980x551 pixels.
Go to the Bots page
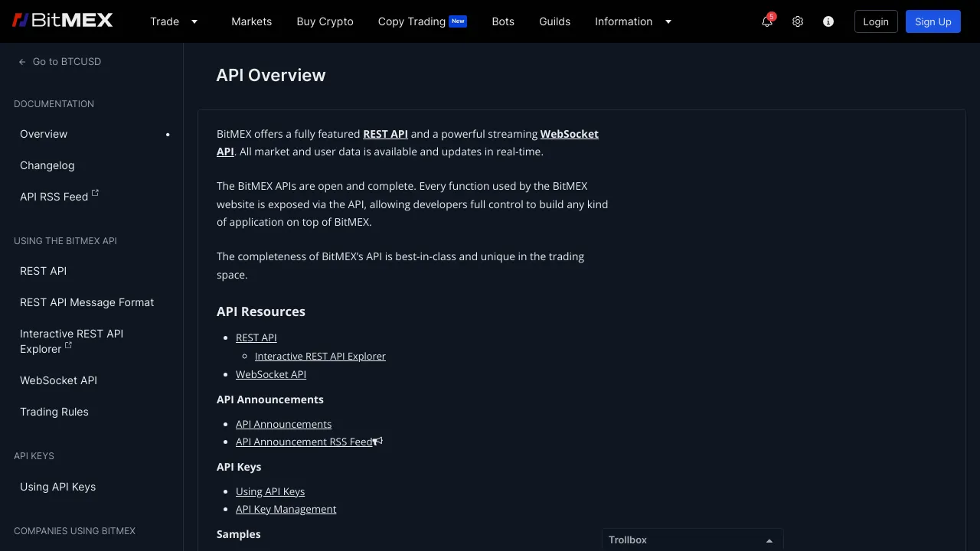(503, 21)
